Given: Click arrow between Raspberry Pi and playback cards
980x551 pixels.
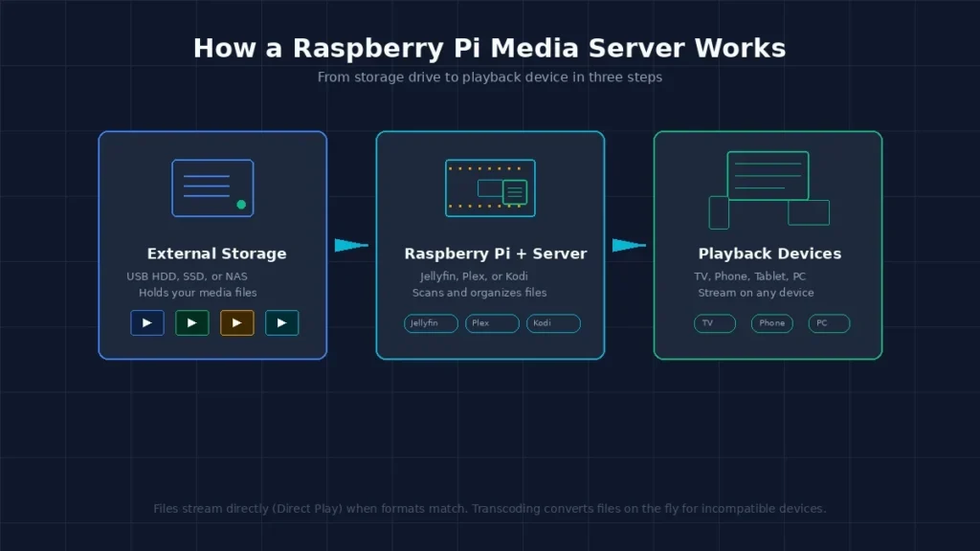Looking at the screenshot, I should point(629,245).
